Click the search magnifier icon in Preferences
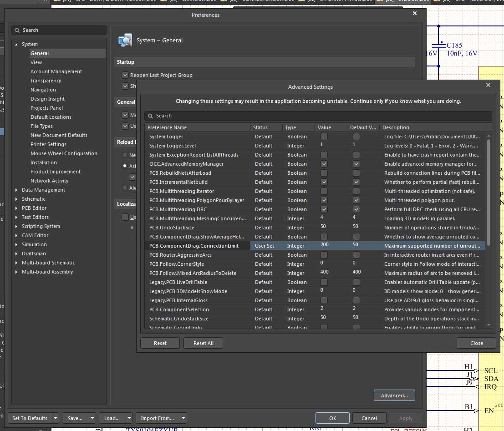The width and height of the screenshot is (504, 431). tap(17, 30)
